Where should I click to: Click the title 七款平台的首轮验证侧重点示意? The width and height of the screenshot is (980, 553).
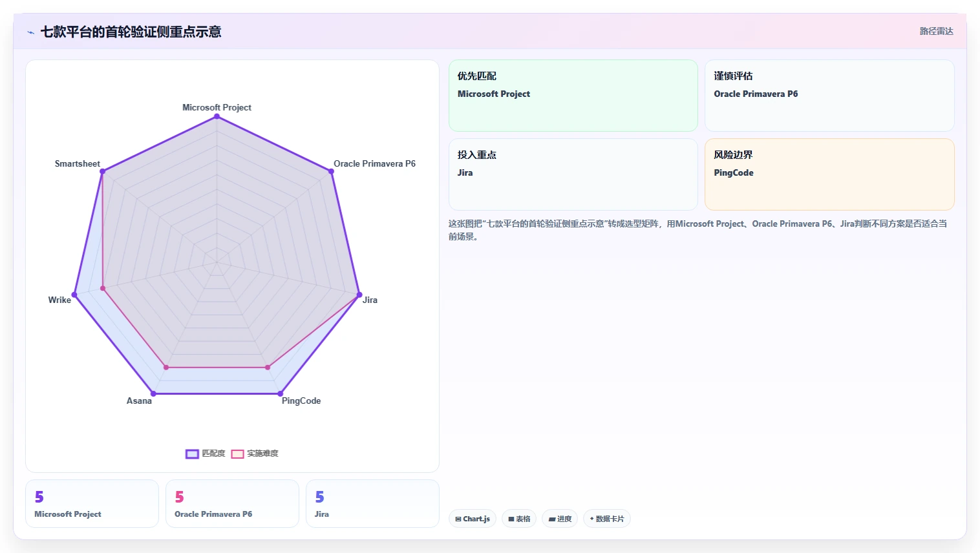click(x=131, y=32)
